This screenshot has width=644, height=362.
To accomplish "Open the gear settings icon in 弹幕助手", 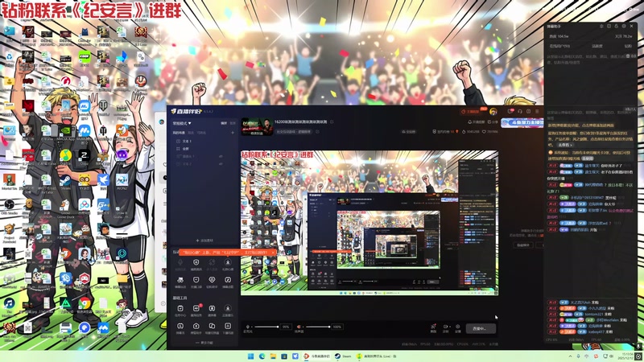I will (x=624, y=27).
